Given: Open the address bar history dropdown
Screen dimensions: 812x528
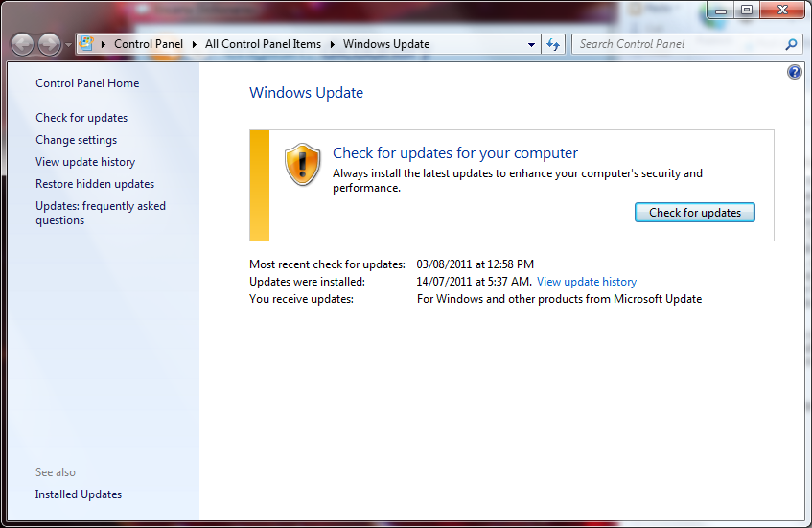Looking at the screenshot, I should click(531, 44).
